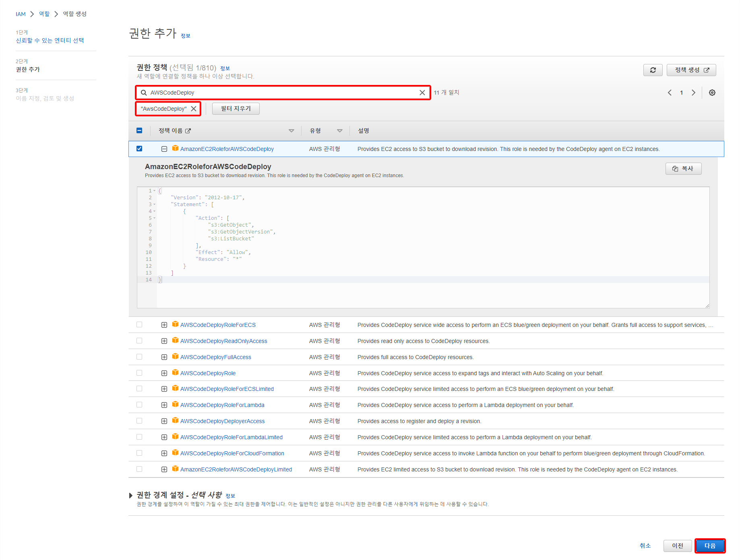Go to previous results page
This screenshot has height=560, width=740.
click(x=670, y=93)
